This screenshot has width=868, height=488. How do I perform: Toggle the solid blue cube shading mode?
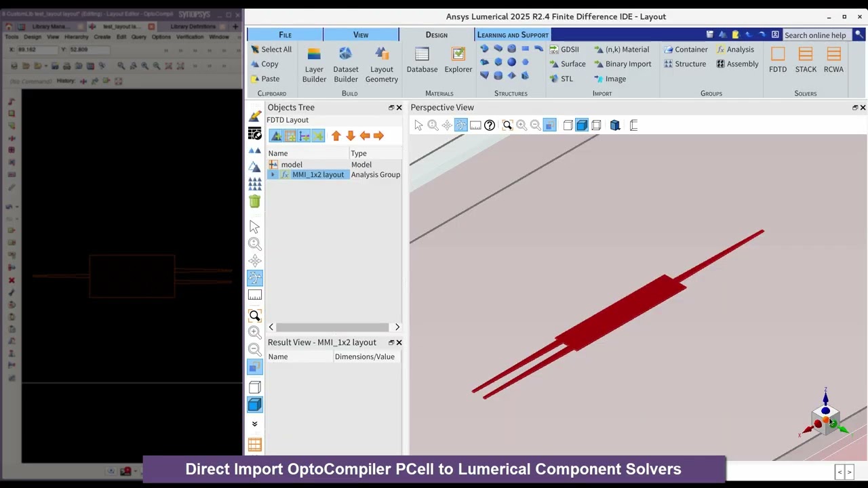pyautogui.click(x=582, y=125)
